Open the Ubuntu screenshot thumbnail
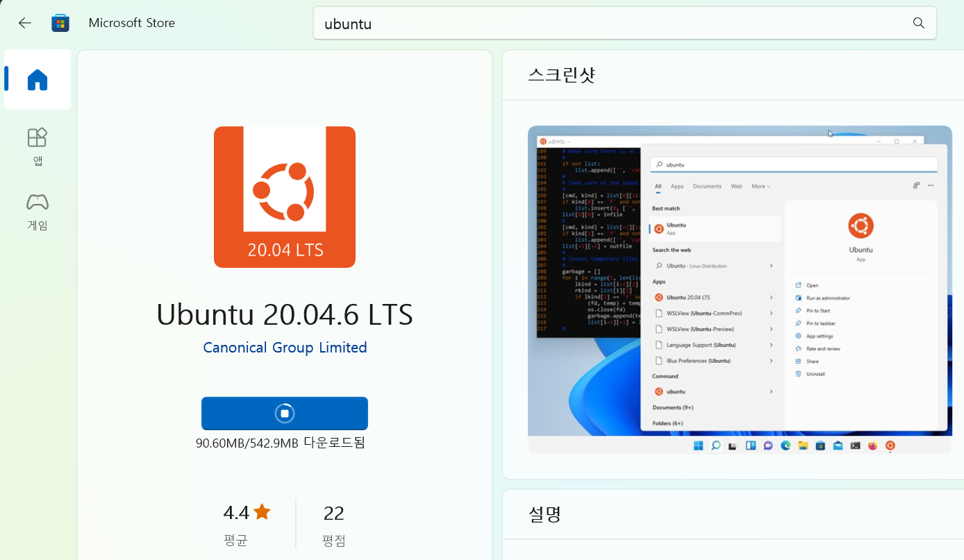This screenshot has height=560, width=964. 740,290
